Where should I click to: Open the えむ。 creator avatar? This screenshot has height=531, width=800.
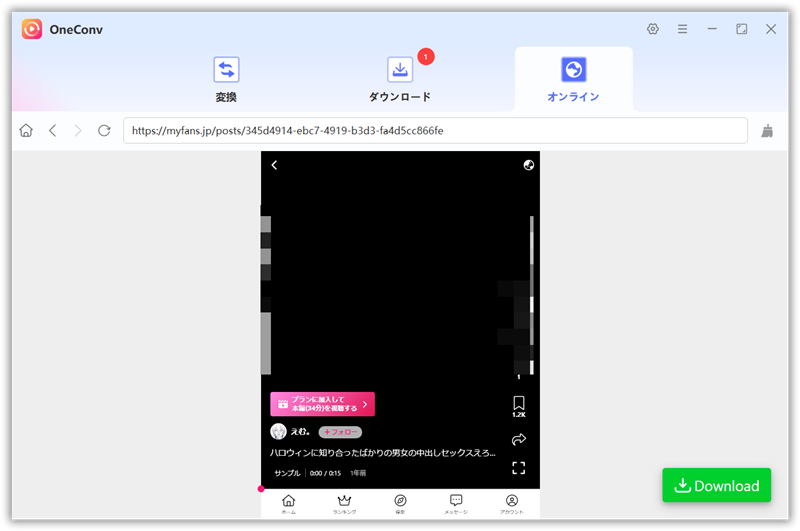click(x=278, y=432)
